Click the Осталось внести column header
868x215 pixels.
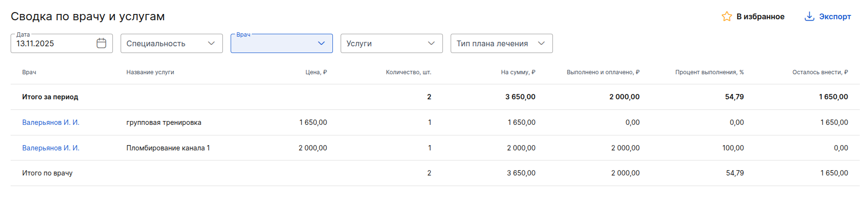coord(820,72)
